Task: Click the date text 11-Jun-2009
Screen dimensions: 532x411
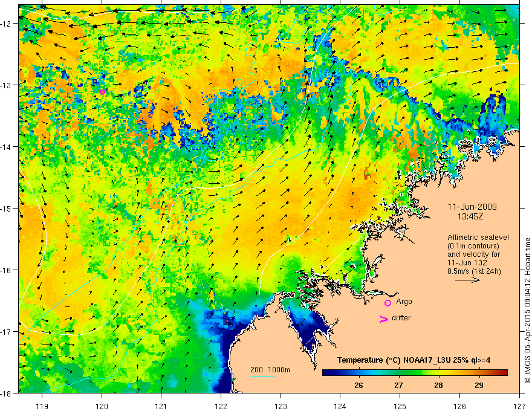Action: (x=472, y=207)
